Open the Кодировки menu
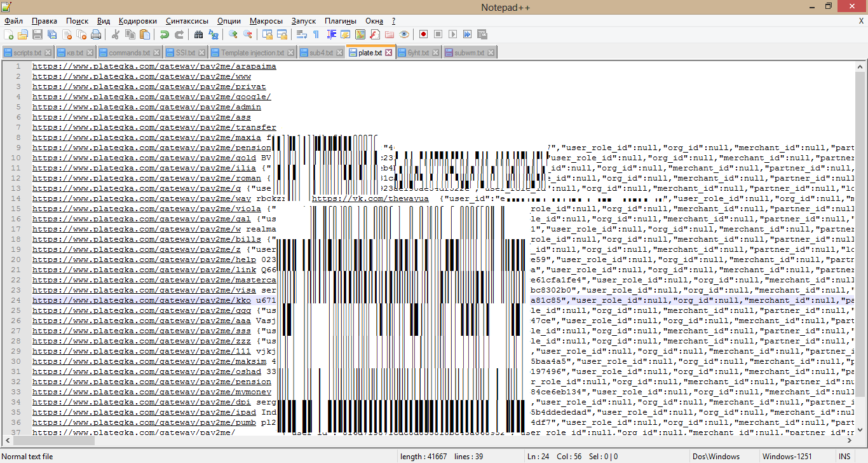This screenshot has width=868, height=463. [x=138, y=21]
